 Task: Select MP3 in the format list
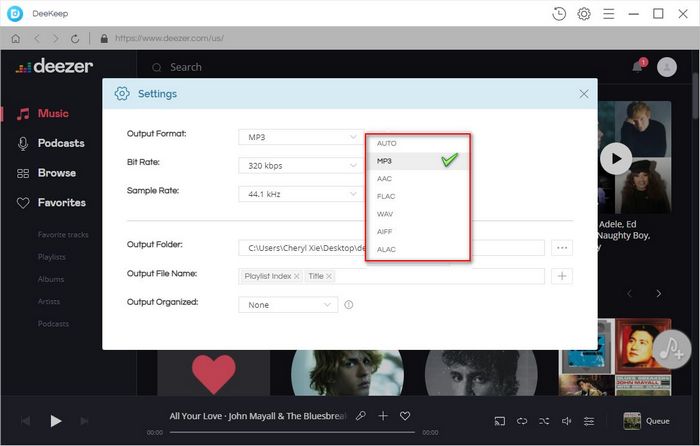(417, 161)
